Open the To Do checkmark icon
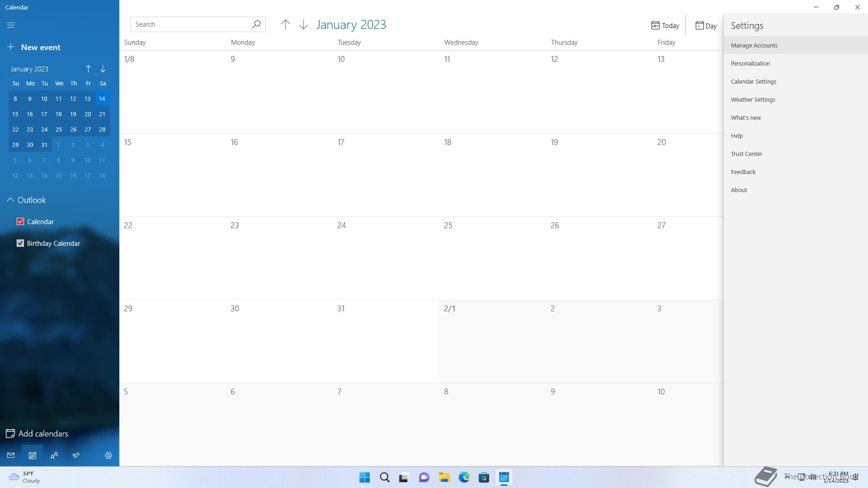 (x=76, y=455)
